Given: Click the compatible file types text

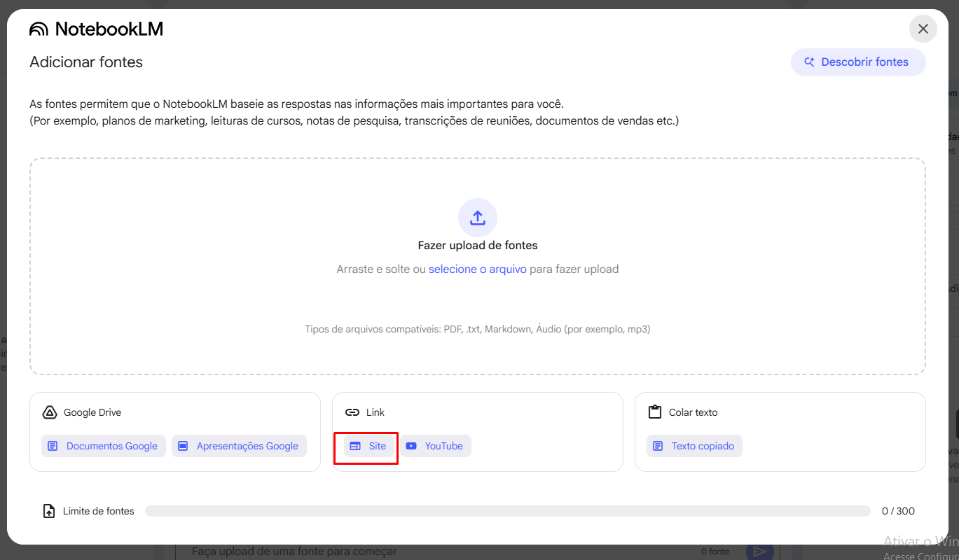Looking at the screenshot, I should click(x=478, y=329).
